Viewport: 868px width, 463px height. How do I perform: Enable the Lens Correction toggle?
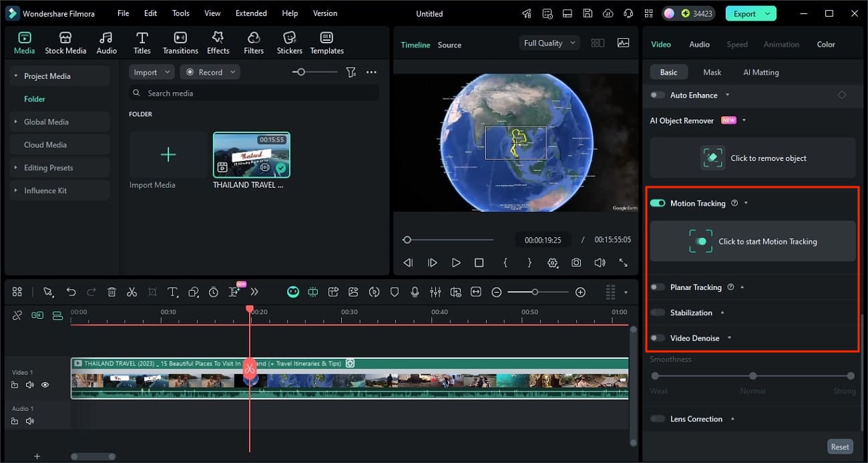656,419
